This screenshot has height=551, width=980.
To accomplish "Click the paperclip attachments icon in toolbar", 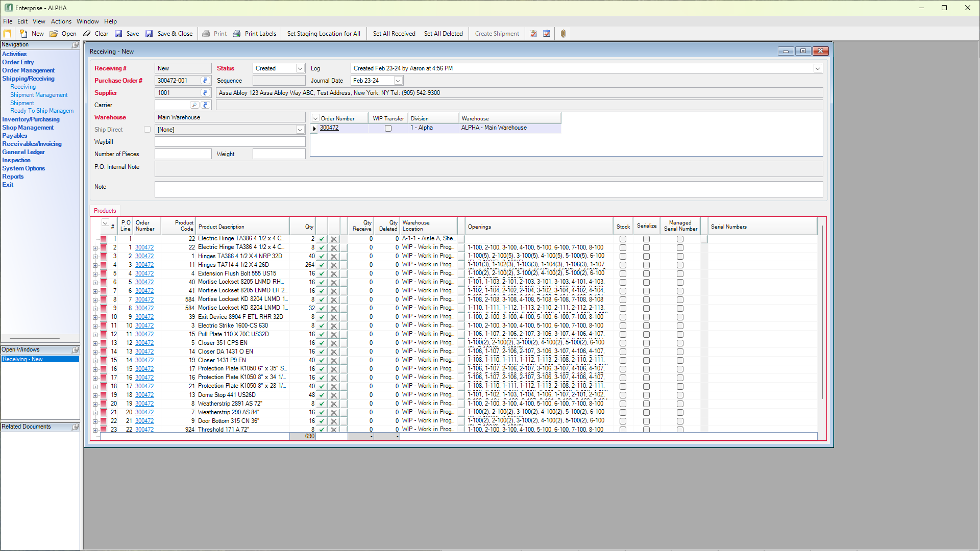I will click(563, 34).
